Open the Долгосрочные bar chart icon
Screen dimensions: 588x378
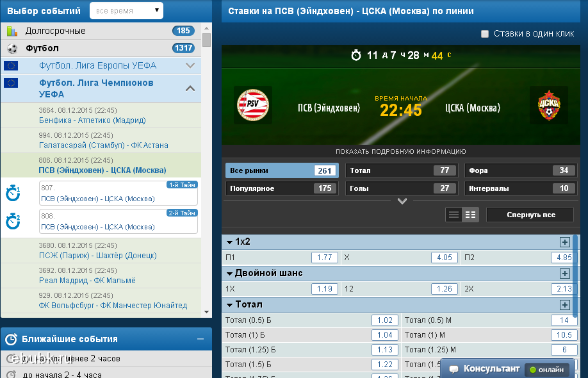pos(12,31)
